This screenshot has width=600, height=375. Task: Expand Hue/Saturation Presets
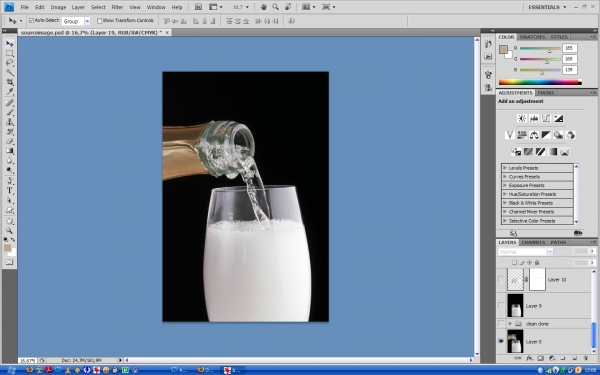pos(505,194)
